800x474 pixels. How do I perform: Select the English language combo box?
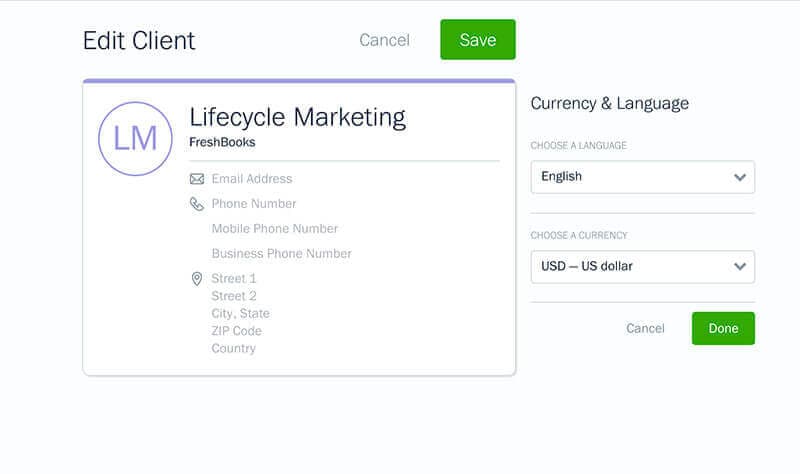click(630, 177)
